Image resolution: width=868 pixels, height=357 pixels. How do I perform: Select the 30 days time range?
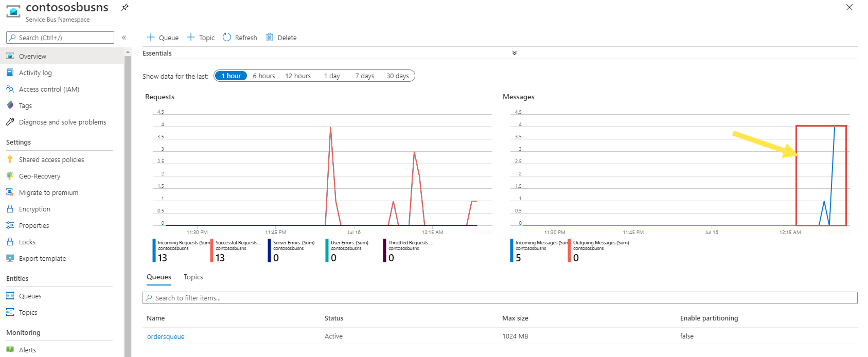pos(397,76)
